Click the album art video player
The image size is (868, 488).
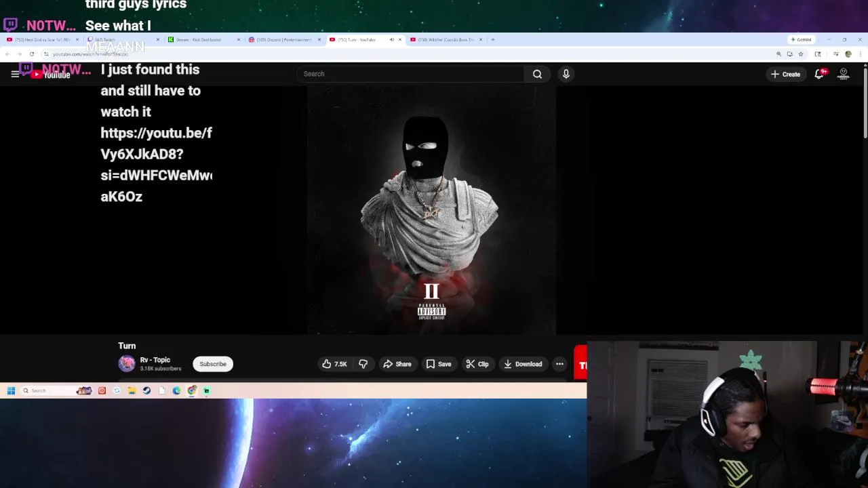[x=431, y=210]
